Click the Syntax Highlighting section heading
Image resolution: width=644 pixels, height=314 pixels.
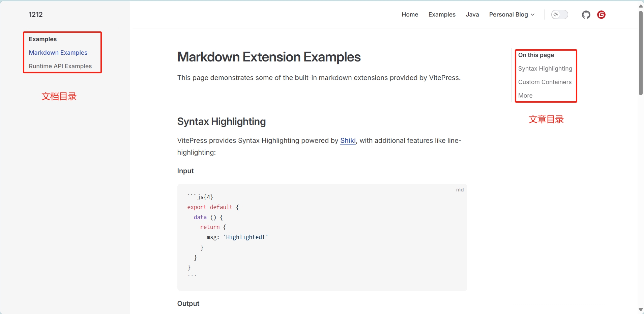point(221,122)
